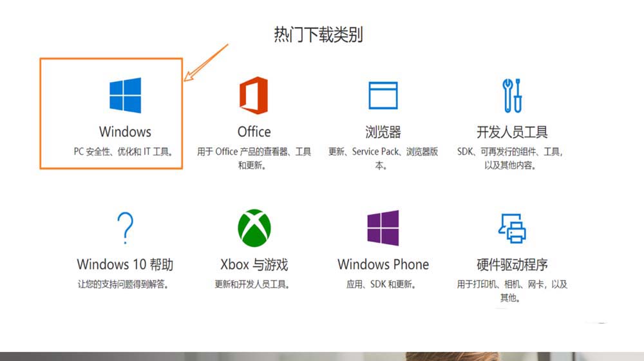
Task: Open the orange Office logo icon
Action: tap(254, 95)
